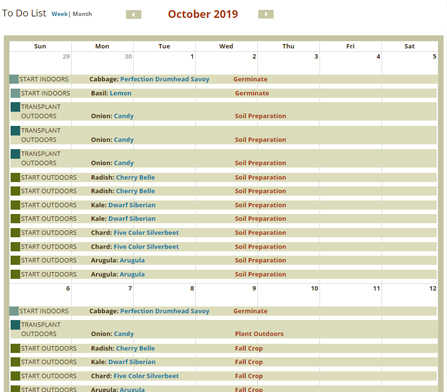This screenshot has height=392, width=447.
Task: Open Fall Crop task for Chard: Five Color Silverbeet
Action: point(249,376)
